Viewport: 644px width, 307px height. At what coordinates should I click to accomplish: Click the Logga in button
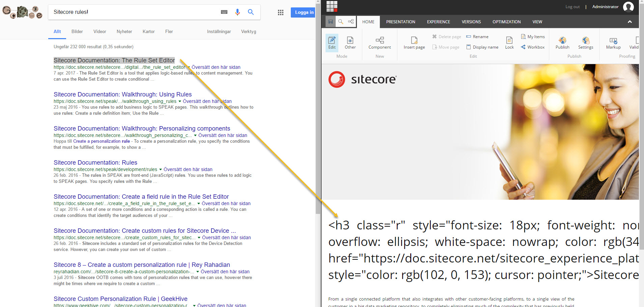coord(303,12)
